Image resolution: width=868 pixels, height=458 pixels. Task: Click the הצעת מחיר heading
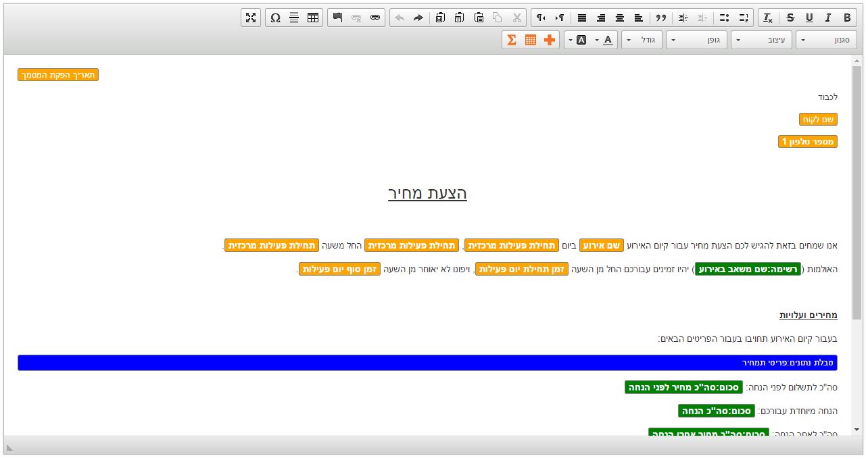(x=427, y=193)
